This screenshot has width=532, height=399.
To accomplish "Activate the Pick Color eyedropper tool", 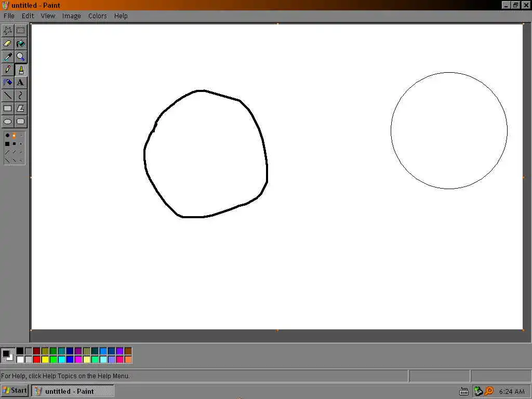I will 8,57.
